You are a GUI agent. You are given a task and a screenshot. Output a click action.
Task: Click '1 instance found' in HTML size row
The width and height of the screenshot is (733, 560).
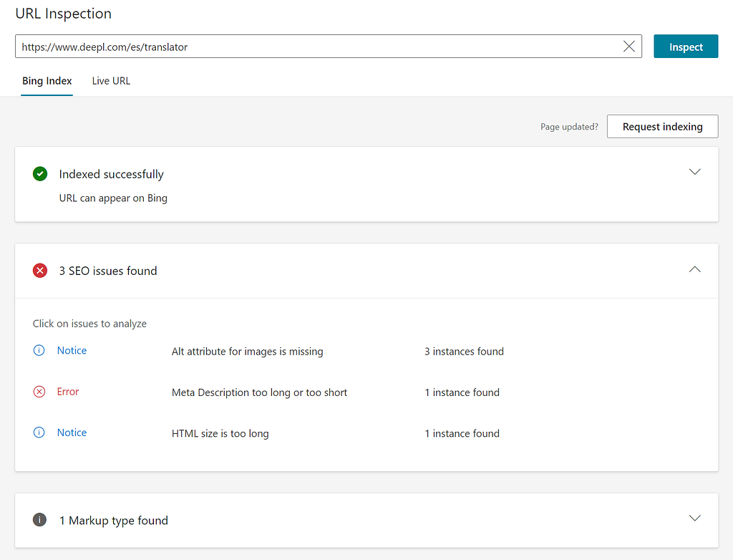click(x=462, y=434)
